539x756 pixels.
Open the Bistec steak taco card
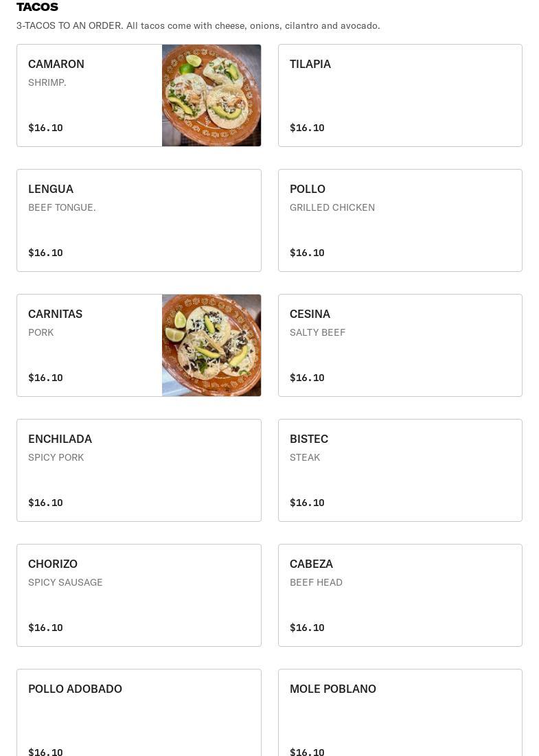[x=400, y=470]
